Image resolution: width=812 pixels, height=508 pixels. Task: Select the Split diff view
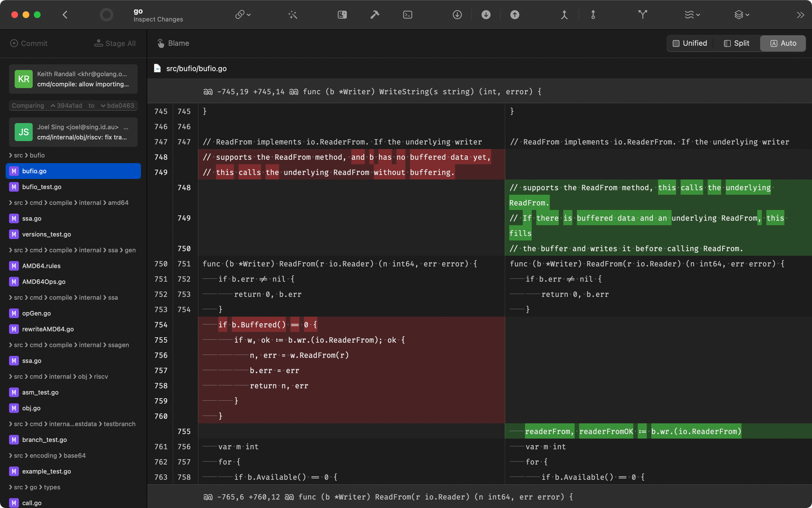tap(737, 43)
